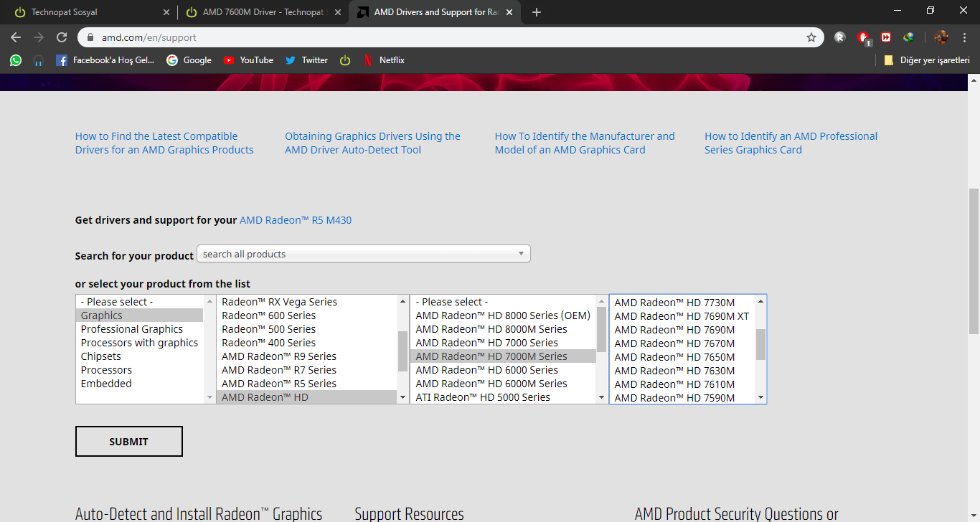
Task: Click the browser reload icon
Action: coord(62,37)
